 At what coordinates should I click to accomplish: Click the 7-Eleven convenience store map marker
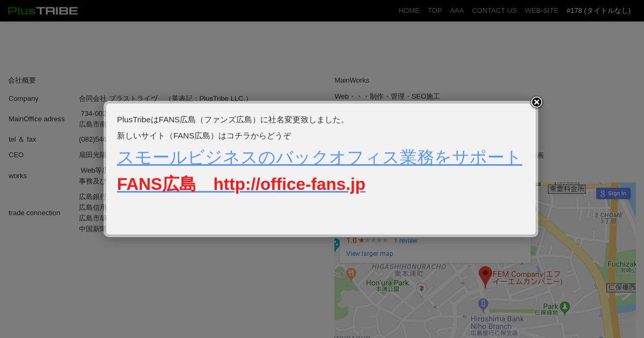pos(421,289)
